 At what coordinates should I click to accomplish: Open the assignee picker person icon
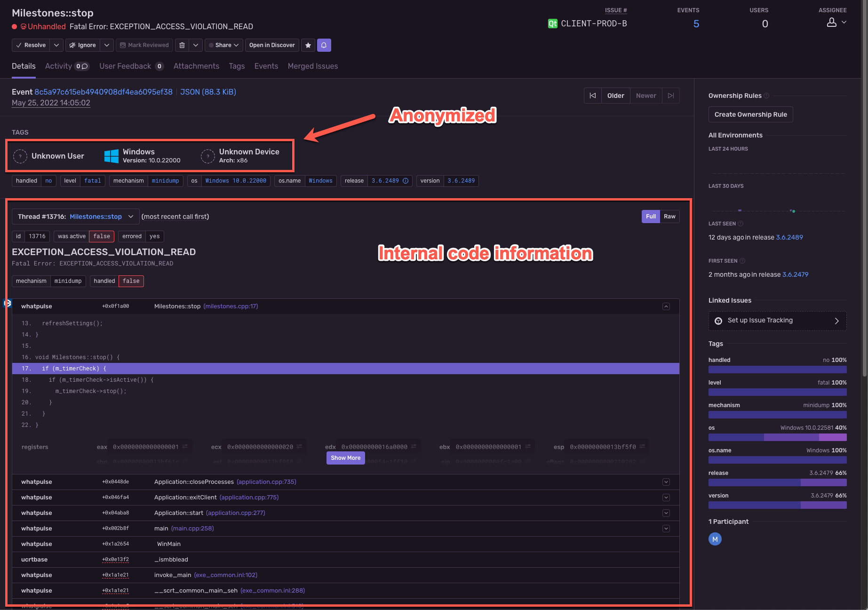tap(832, 22)
